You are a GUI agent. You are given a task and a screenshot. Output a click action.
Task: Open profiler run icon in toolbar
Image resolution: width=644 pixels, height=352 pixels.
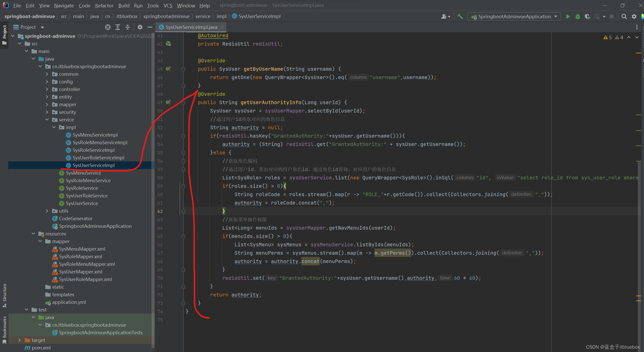pyautogui.click(x=597, y=16)
